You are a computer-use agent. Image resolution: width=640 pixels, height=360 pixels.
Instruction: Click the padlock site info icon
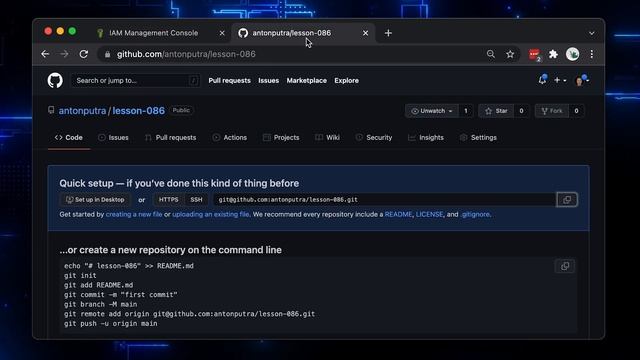107,54
